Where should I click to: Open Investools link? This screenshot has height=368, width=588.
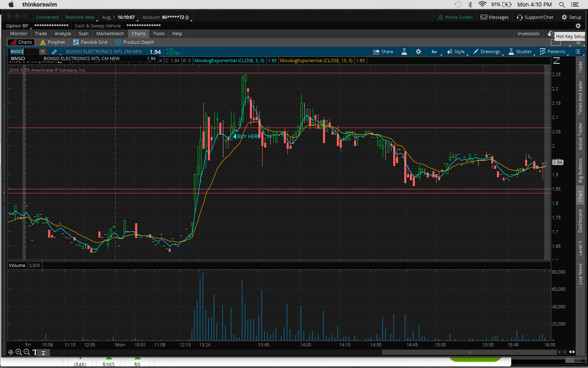coord(528,34)
